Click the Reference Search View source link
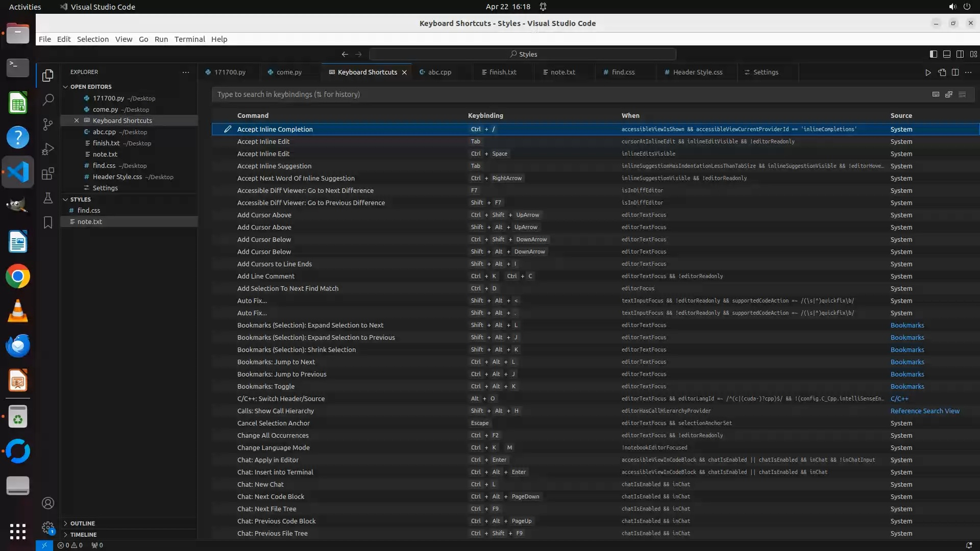Screen dimensions: 980x551 click(x=924, y=411)
